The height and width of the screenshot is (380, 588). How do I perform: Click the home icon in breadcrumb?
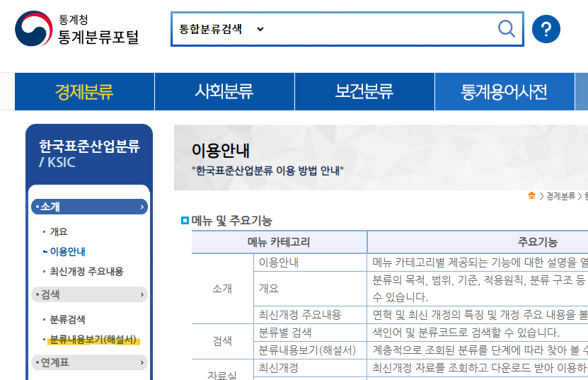click(x=531, y=196)
